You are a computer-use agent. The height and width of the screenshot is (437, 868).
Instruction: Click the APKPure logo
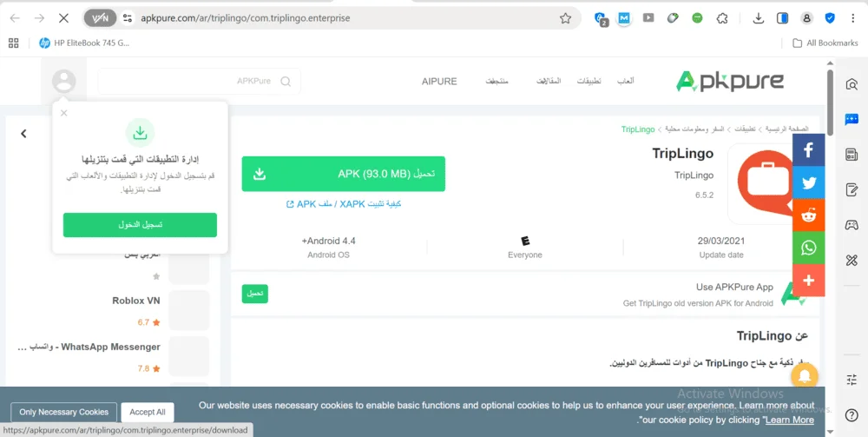[x=730, y=82]
